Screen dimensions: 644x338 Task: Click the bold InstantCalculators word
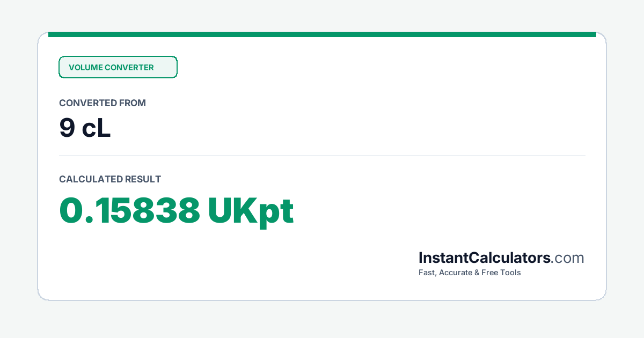485,258
